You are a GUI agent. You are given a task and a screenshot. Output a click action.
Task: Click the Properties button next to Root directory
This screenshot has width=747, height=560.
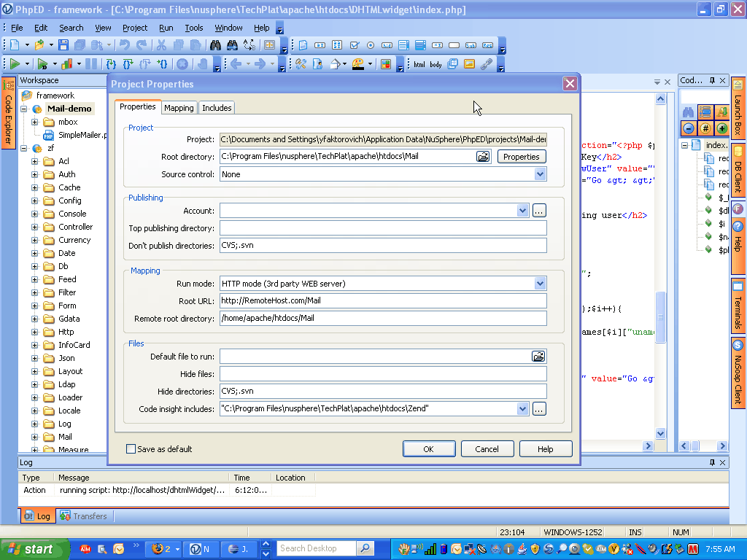click(x=522, y=157)
